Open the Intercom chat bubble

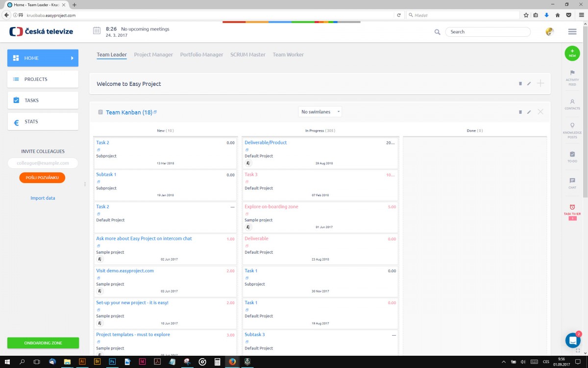[573, 340]
